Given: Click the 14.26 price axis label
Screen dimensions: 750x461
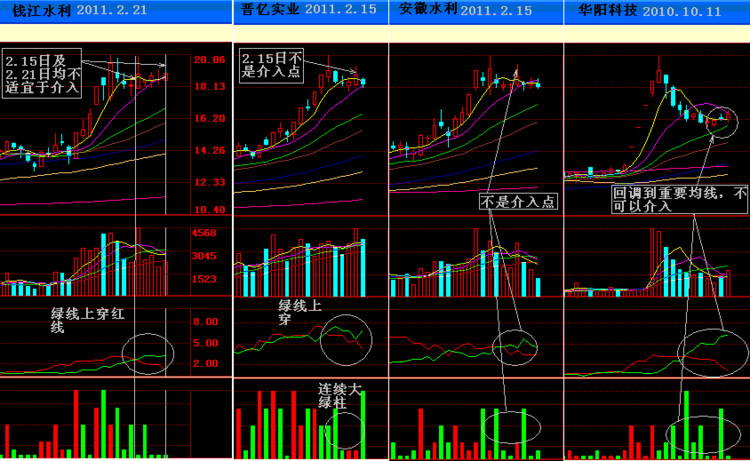Looking at the screenshot, I should (x=210, y=151).
